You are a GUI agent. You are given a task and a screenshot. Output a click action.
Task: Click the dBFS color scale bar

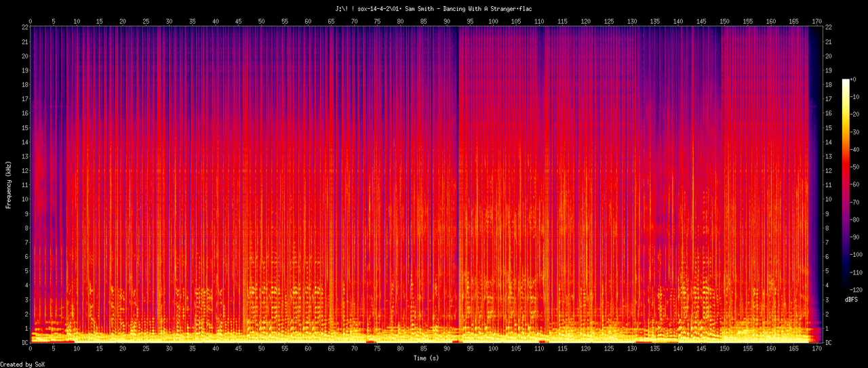pos(845,186)
